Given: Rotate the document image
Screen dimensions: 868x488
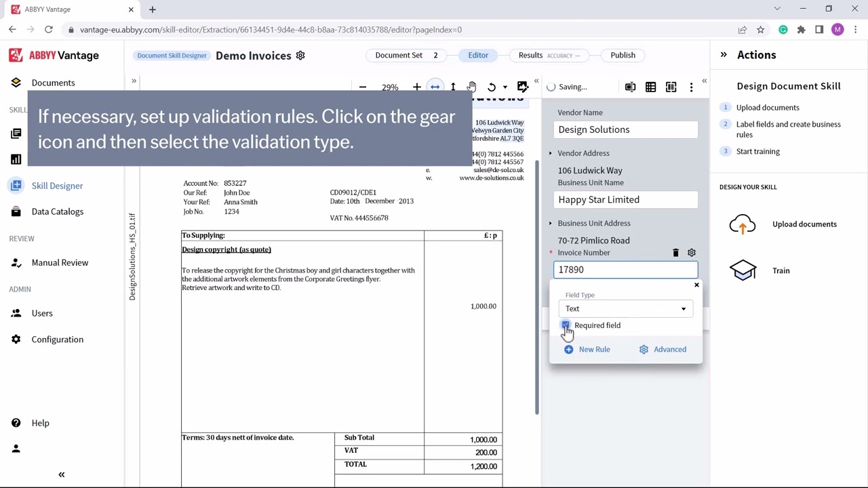Looking at the screenshot, I should (492, 87).
